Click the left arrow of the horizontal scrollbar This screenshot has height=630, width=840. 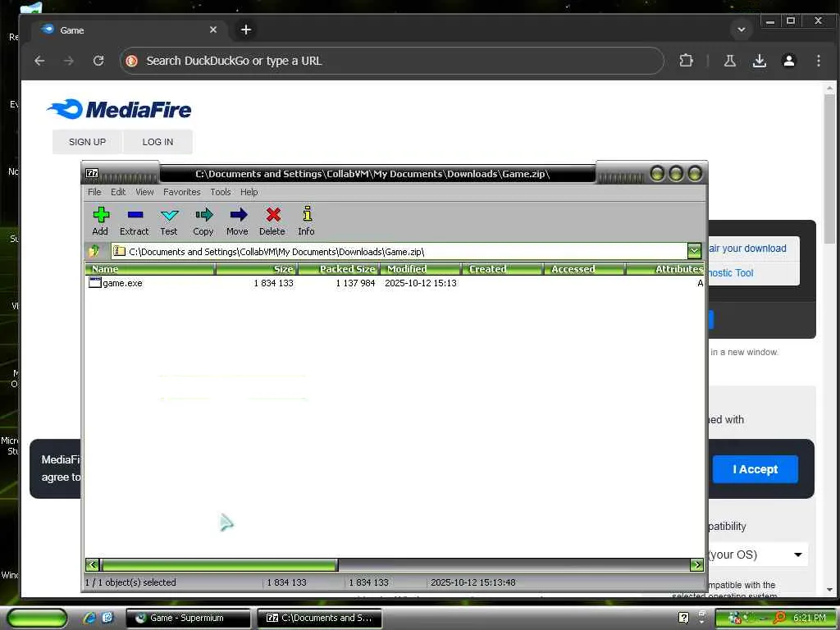pos(93,564)
